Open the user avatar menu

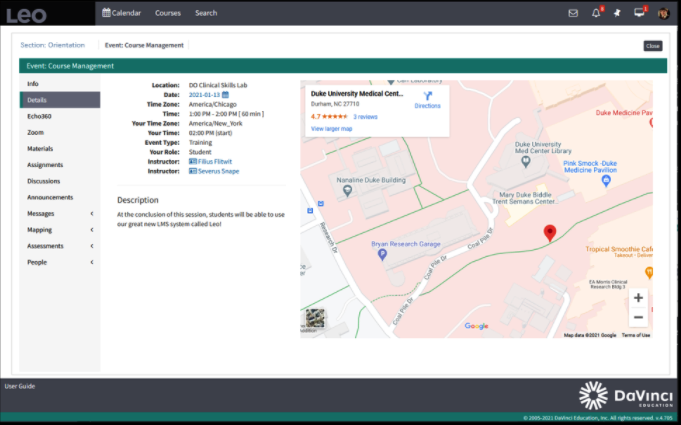click(663, 13)
